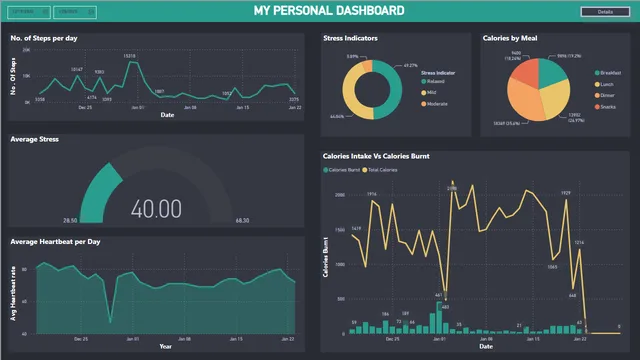This screenshot has height=360, width=640.
Task: Click the Average Heartbeat per Day title
Action: [56, 242]
